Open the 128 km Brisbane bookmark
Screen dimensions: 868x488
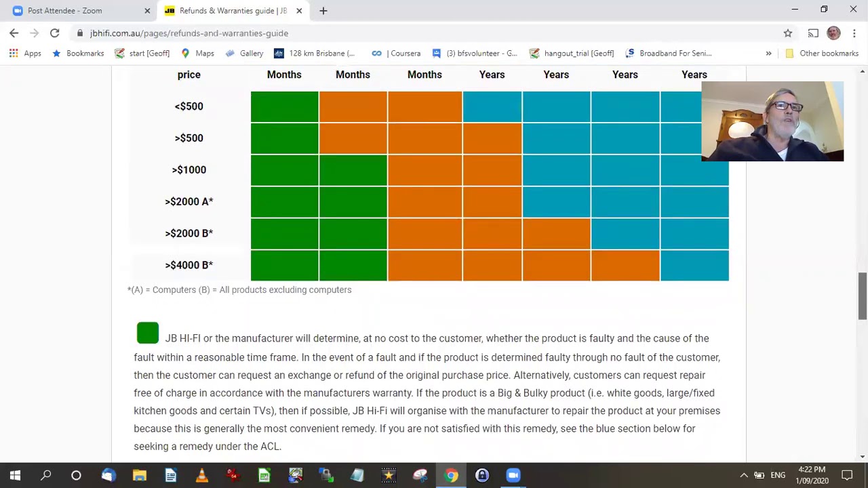tap(315, 53)
